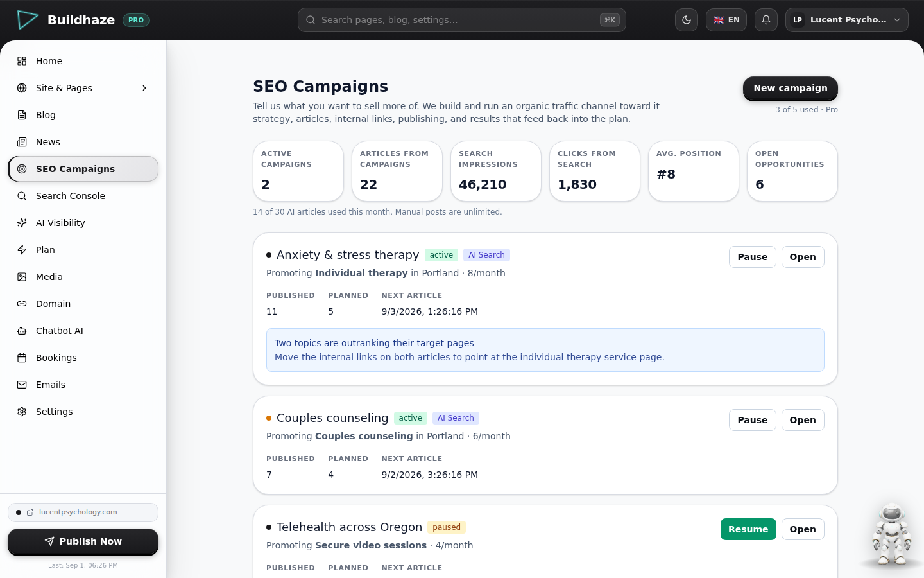The width and height of the screenshot is (924, 578).
Task: Click the Couples counseling campaign title
Action: (x=332, y=418)
